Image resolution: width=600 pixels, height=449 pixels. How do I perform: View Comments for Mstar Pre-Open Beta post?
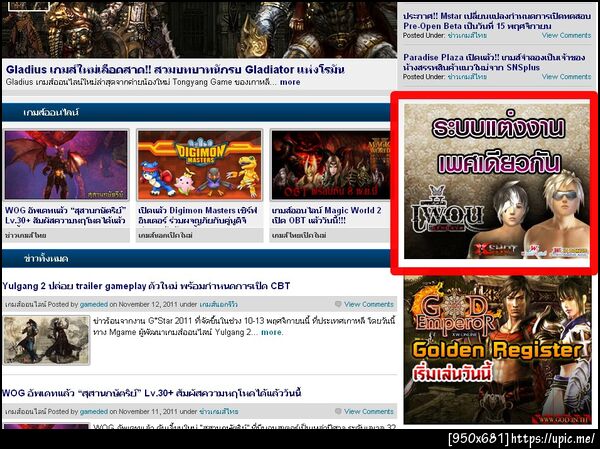(x=566, y=35)
